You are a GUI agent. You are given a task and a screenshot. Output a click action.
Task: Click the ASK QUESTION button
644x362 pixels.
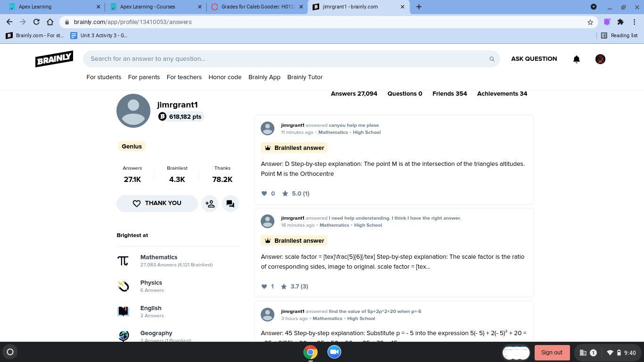(x=534, y=59)
